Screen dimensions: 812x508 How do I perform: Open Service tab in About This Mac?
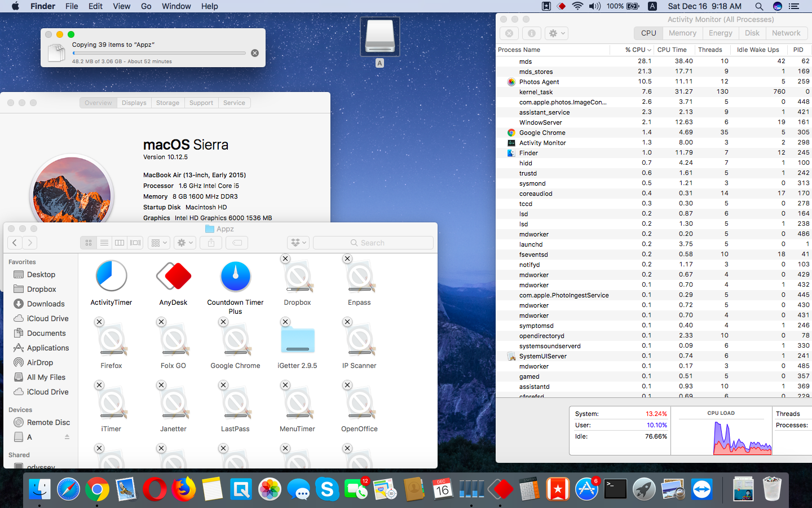tap(234, 103)
